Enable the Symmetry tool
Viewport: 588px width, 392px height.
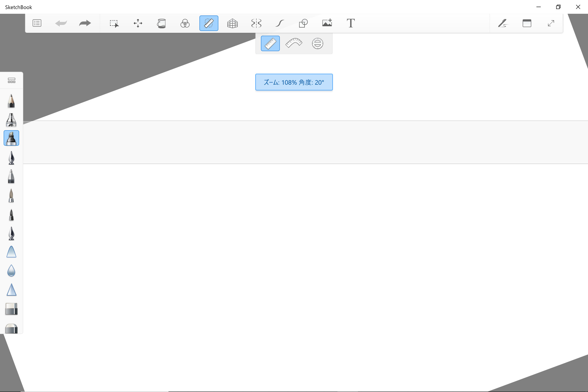(x=256, y=23)
